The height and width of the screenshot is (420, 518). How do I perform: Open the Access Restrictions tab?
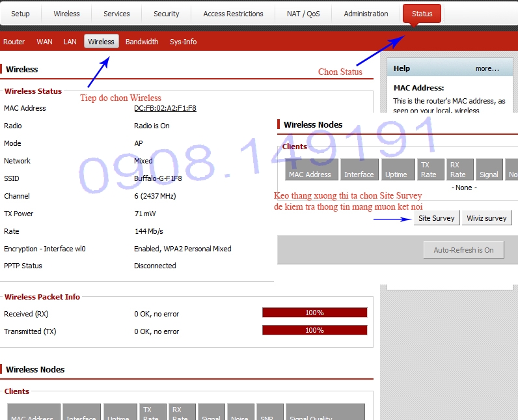233,14
